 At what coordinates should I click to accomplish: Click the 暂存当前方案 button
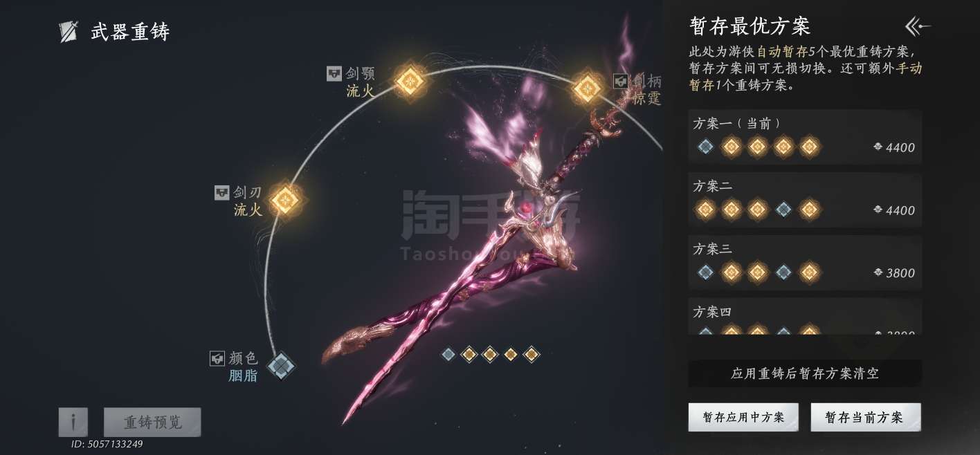[x=866, y=417]
